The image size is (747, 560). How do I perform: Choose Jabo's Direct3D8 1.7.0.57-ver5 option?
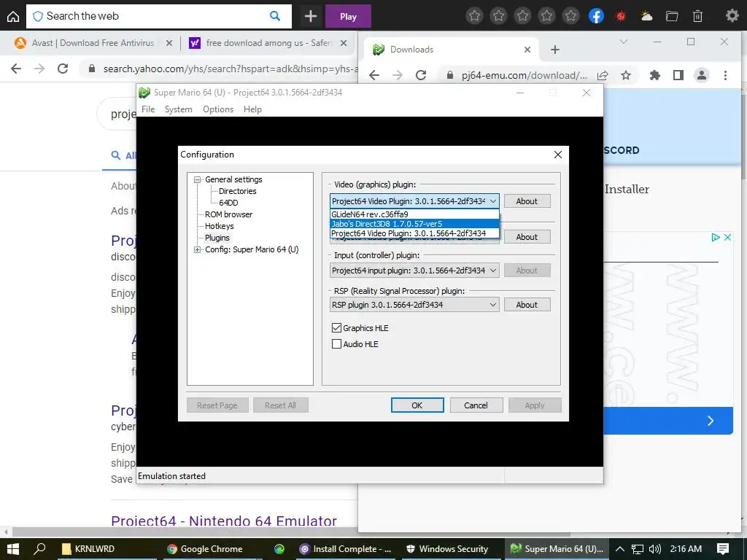pyautogui.click(x=414, y=224)
